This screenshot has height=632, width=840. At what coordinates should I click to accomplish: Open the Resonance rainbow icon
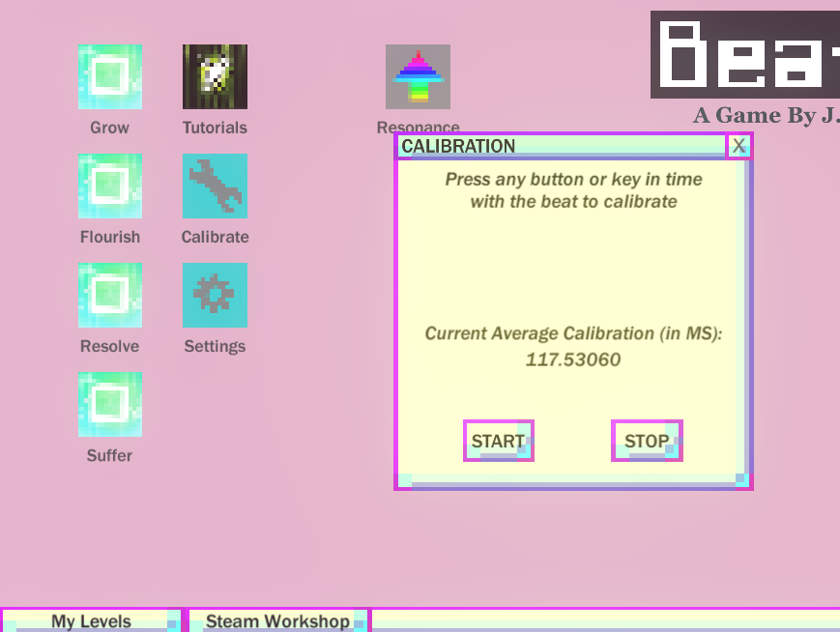coord(418,76)
